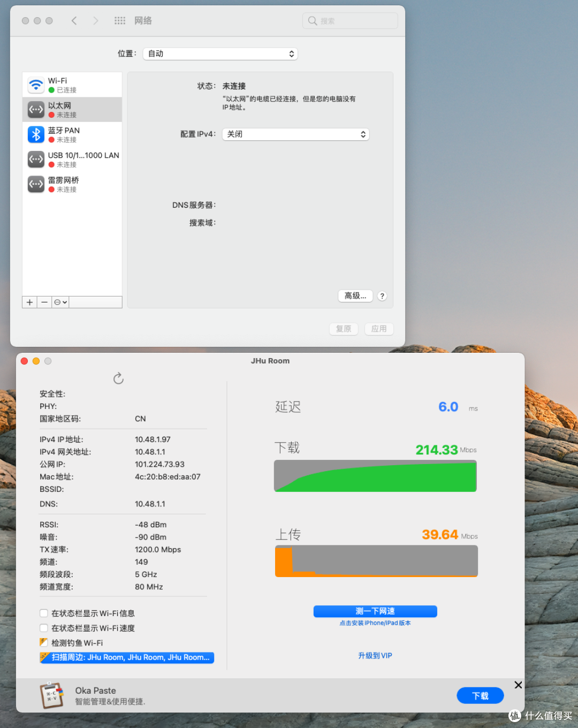
Task: Click upload speed orange graph
Action: coord(376,561)
